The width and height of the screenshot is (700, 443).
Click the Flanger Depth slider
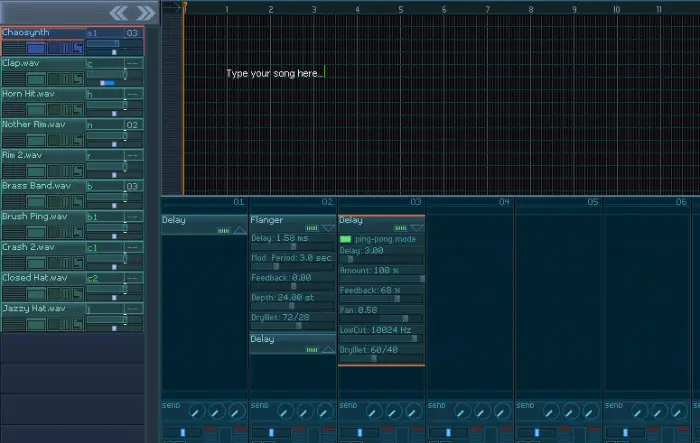[x=292, y=306]
